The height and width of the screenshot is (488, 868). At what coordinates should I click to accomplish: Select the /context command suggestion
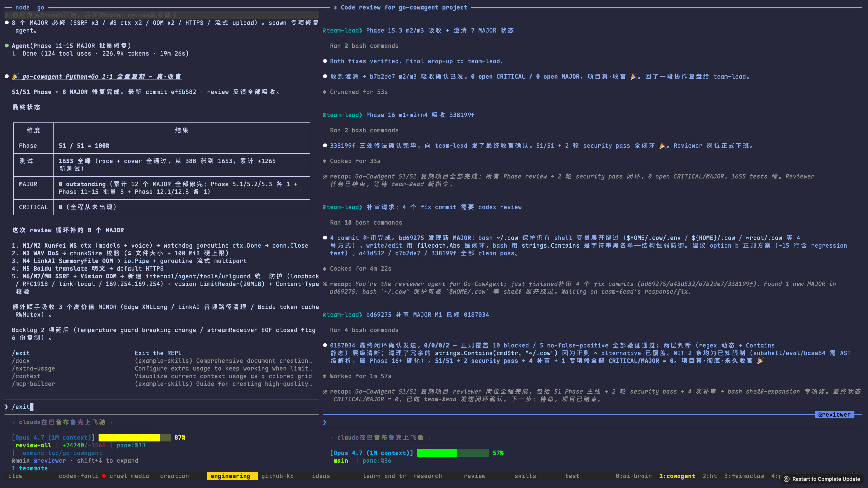click(x=162, y=376)
